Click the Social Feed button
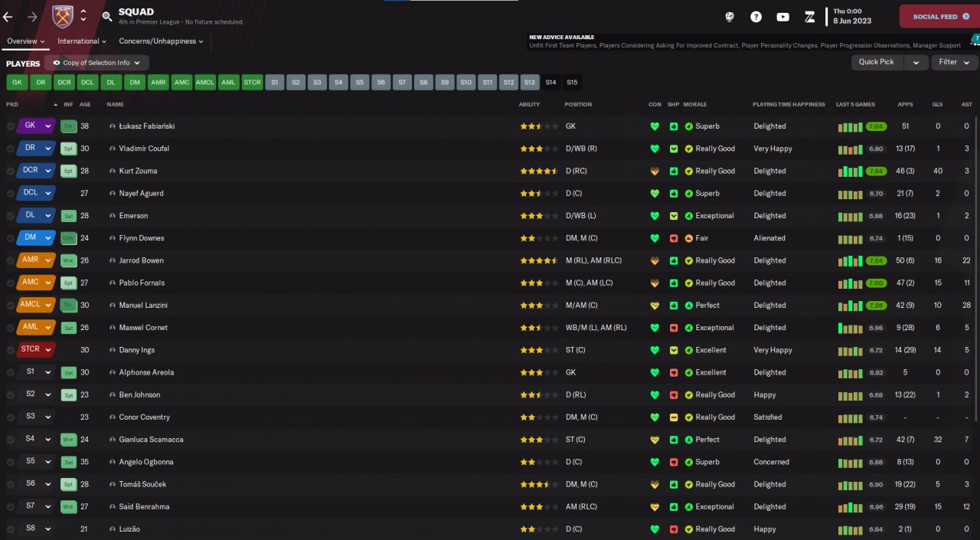The image size is (980, 540). pos(939,16)
